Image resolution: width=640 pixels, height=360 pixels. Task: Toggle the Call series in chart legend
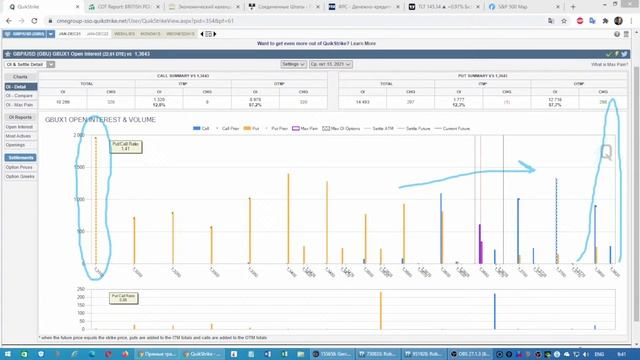click(x=201, y=129)
